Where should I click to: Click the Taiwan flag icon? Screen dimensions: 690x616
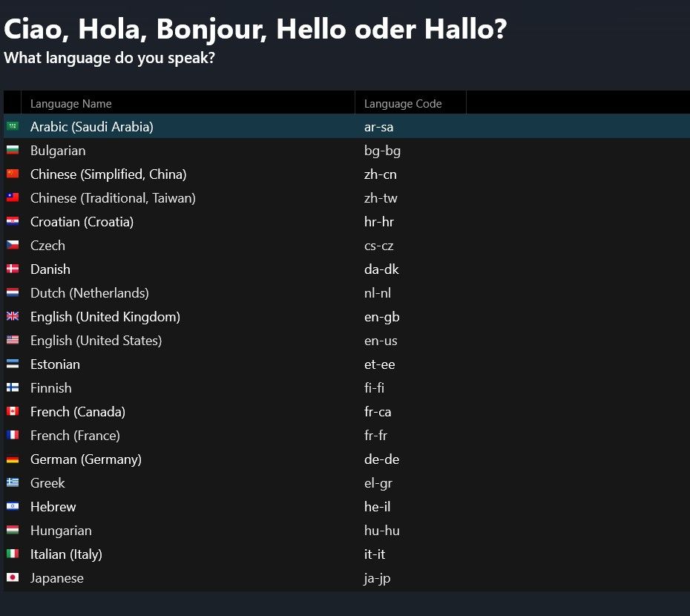13,197
